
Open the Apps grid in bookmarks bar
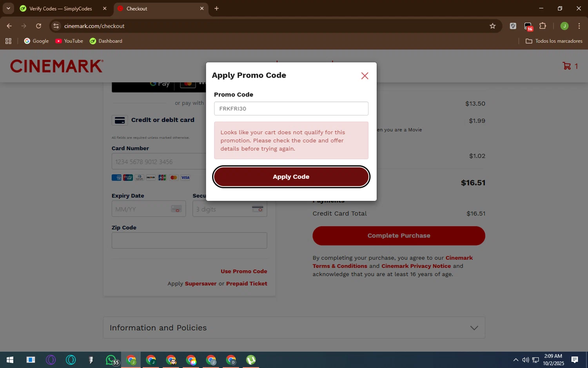[x=8, y=41]
